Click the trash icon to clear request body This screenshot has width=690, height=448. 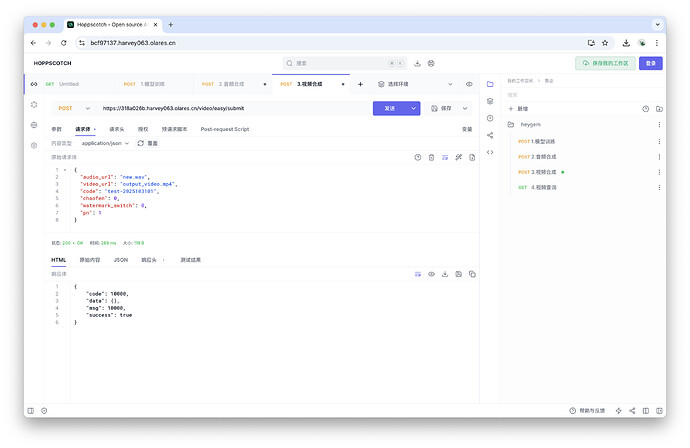click(431, 157)
